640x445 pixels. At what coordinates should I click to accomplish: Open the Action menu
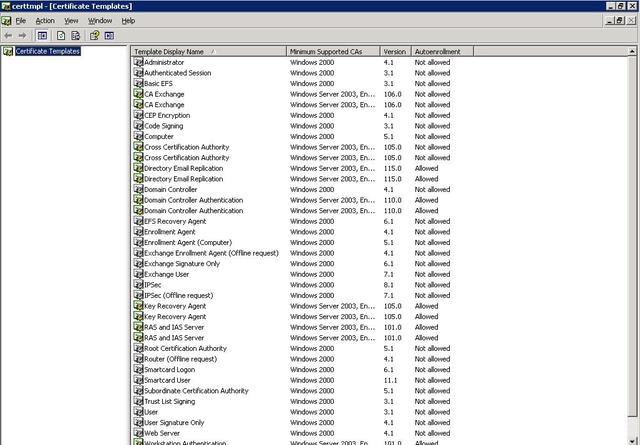coord(45,21)
